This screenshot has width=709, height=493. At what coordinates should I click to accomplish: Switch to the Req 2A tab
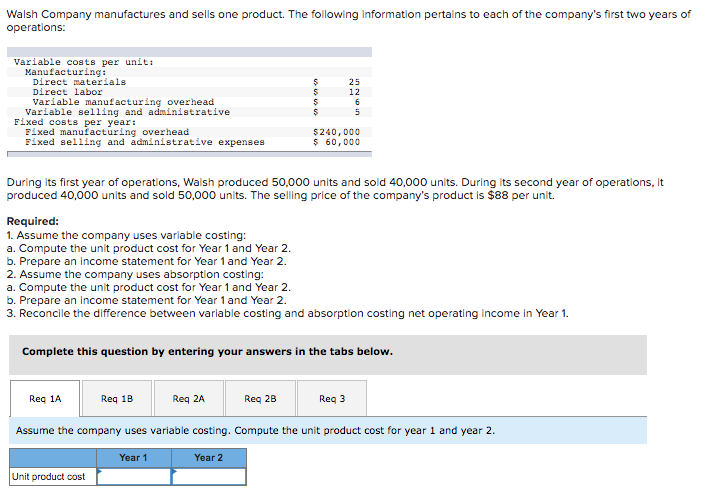189,398
